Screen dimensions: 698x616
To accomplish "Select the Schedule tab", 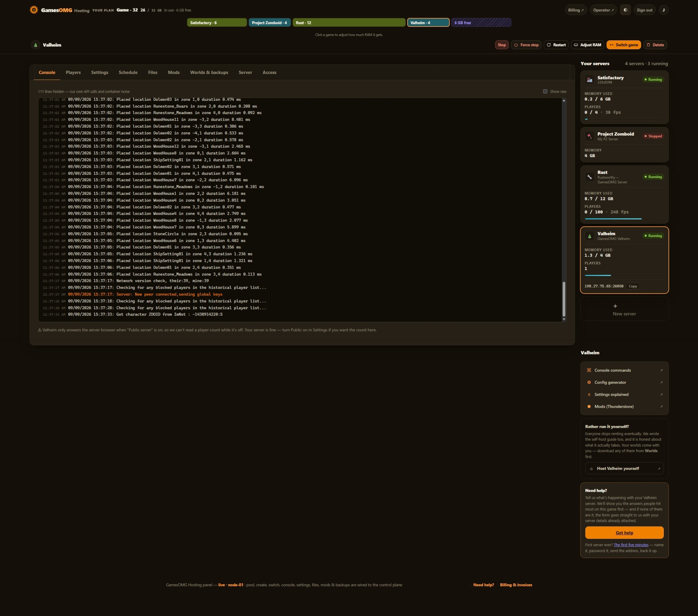I will click(128, 72).
